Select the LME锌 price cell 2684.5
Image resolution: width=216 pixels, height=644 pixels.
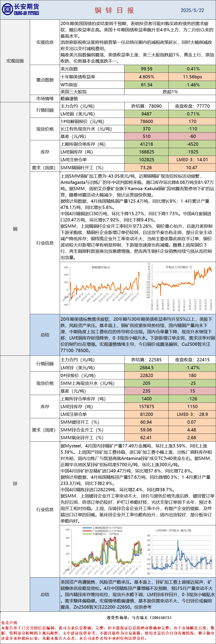pyautogui.click(x=146, y=368)
